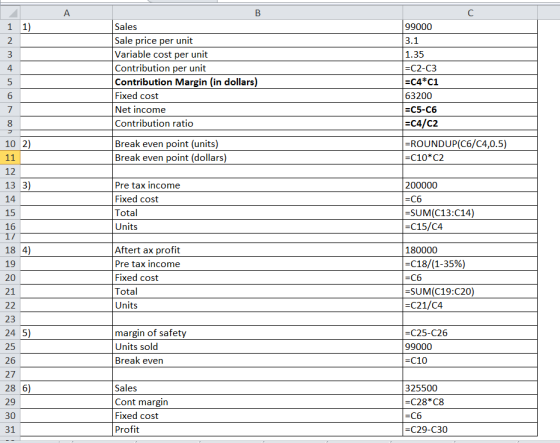The image size is (560, 443).
Task: Select 'Contribution ratio' cell
Action: 258,123
